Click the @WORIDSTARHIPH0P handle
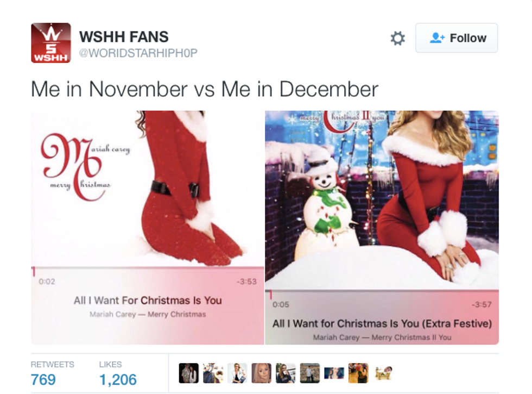532x394 pixels. tap(138, 53)
